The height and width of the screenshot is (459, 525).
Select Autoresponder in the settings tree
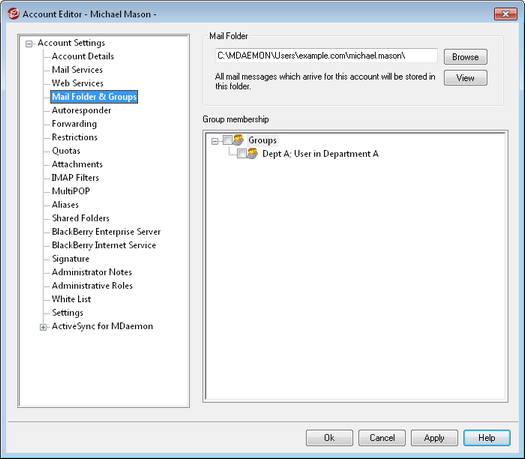(81, 110)
